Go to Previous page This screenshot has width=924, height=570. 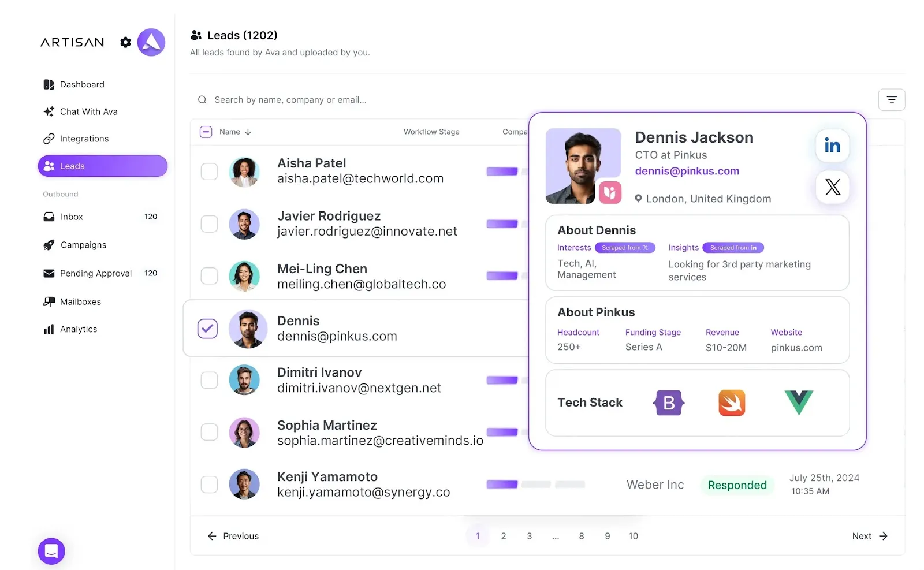tap(233, 536)
